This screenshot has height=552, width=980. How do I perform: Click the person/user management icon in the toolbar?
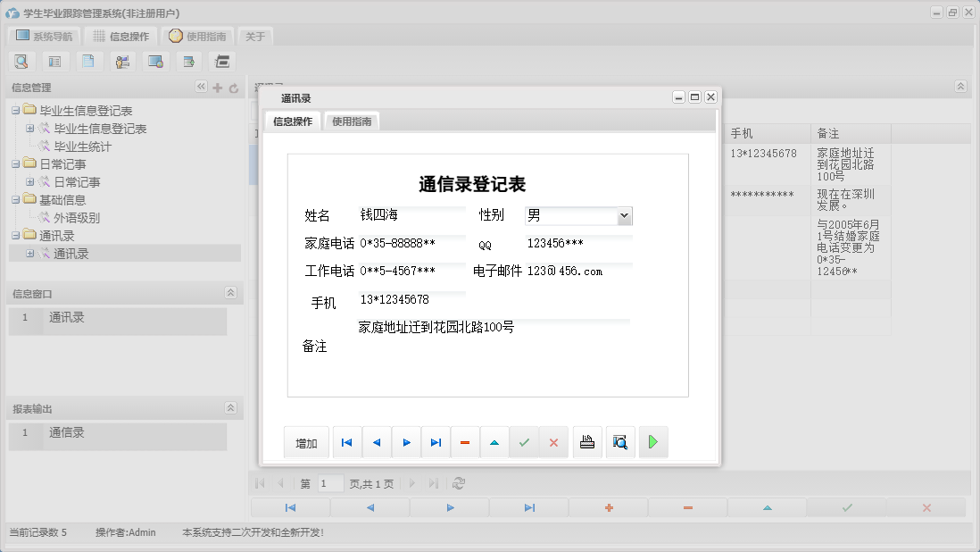pyautogui.click(x=122, y=61)
